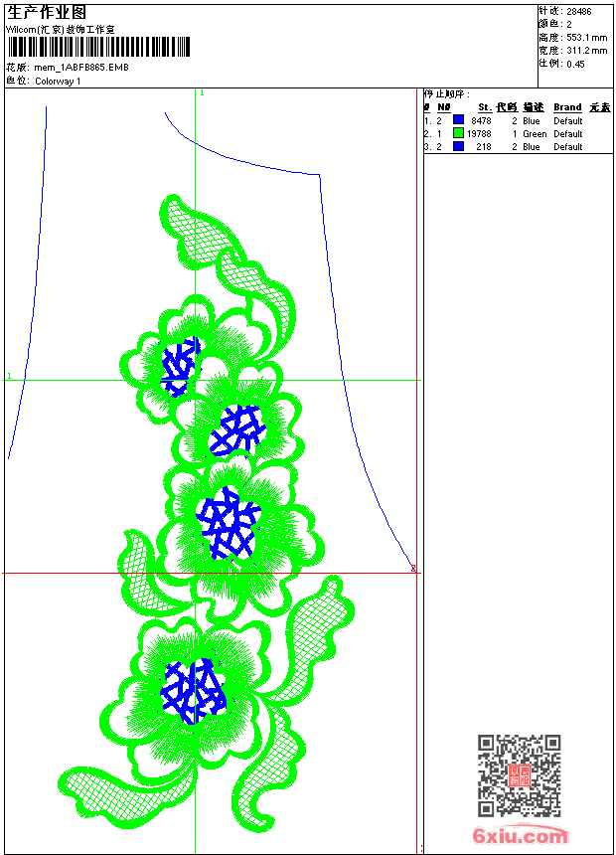Click the red stamp inside the QR code
Screen dimensions: 616x855
point(520,775)
